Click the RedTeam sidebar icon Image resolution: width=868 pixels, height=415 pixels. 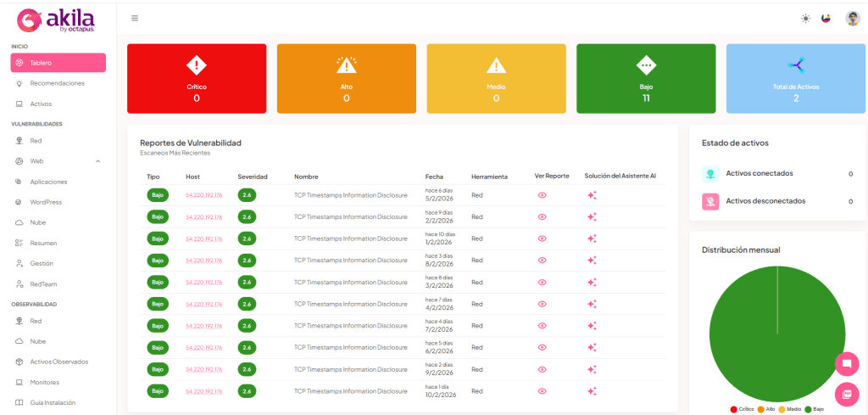(x=19, y=283)
